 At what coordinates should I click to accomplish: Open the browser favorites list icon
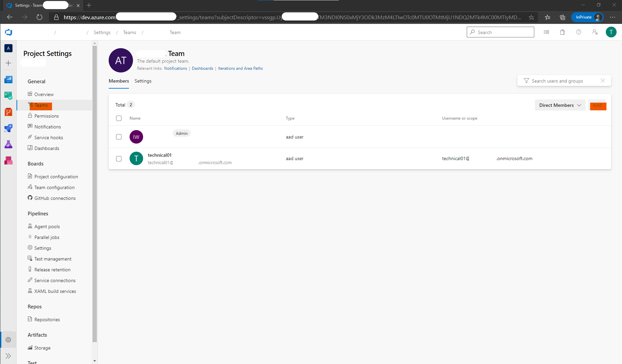click(x=547, y=17)
